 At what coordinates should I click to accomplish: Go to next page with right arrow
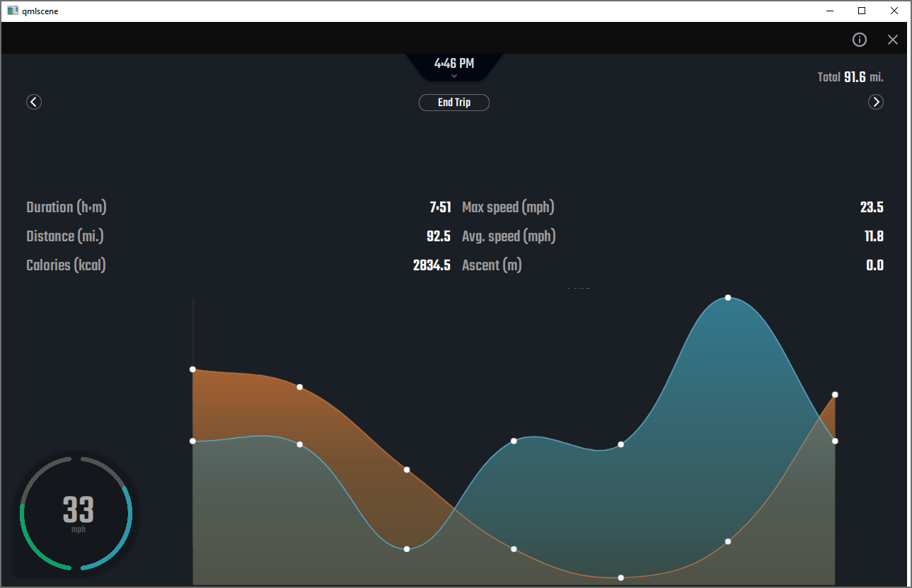(876, 102)
